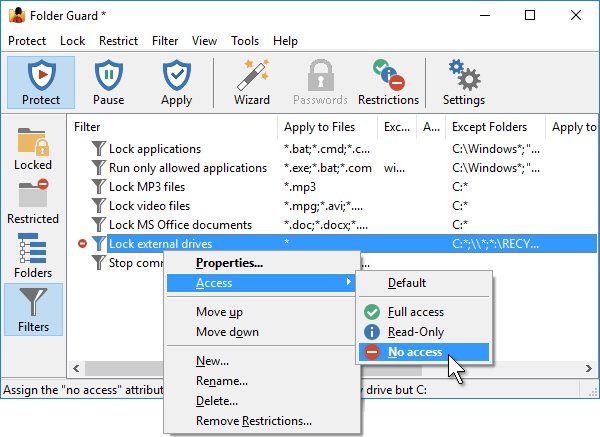This screenshot has width=600, height=437.
Task: Select No access in the Access submenu
Action: coord(424,352)
